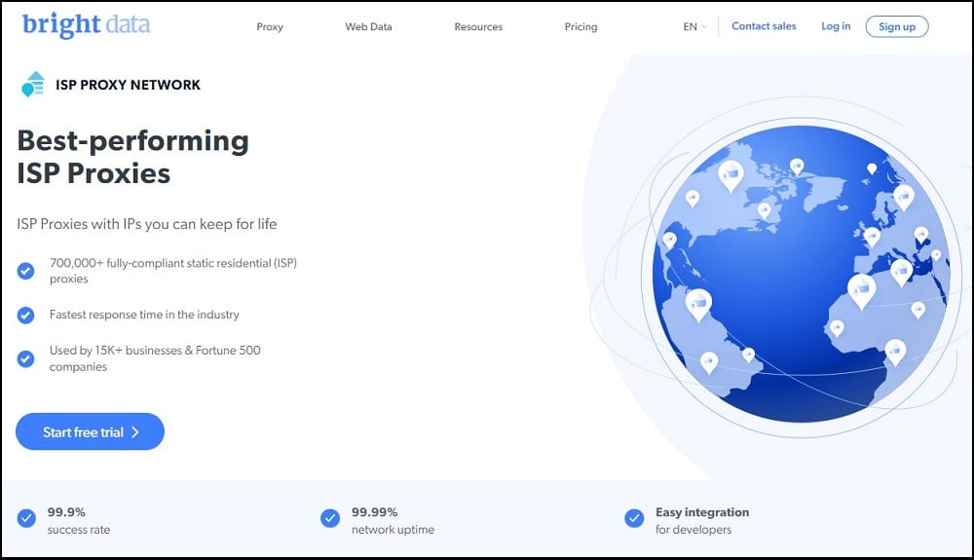Click checkmark beside 99.99% network uptime
Screen dimensions: 974x560
point(330,518)
